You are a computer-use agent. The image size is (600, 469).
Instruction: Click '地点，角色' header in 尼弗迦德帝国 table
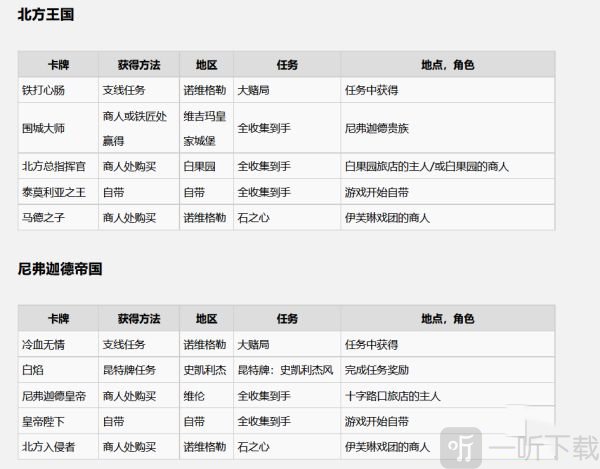click(448, 318)
